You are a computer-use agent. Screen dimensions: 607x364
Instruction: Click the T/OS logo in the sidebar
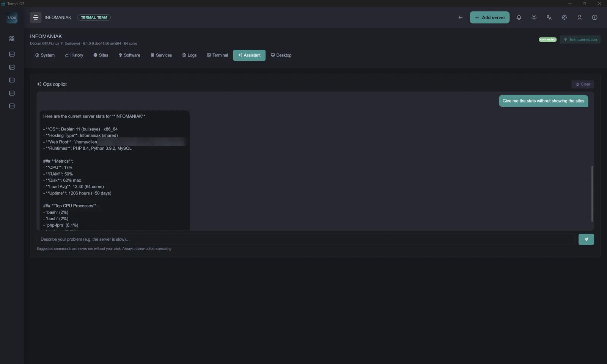pyautogui.click(x=12, y=17)
